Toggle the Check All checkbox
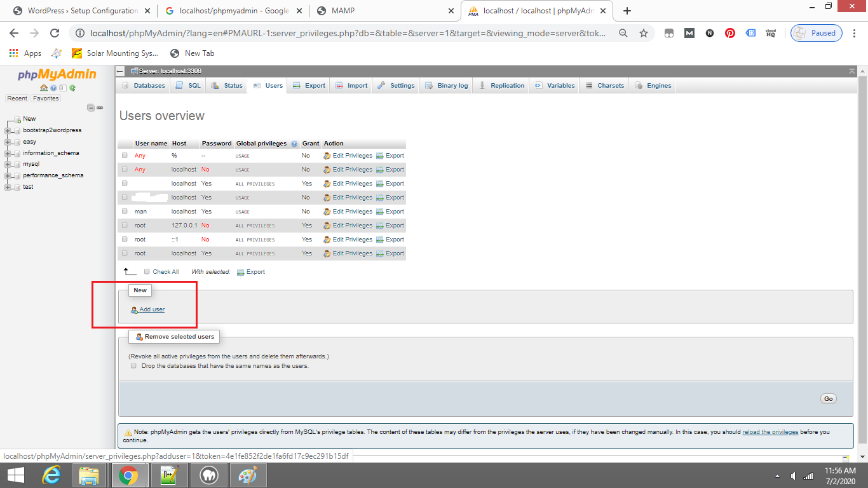 click(147, 271)
